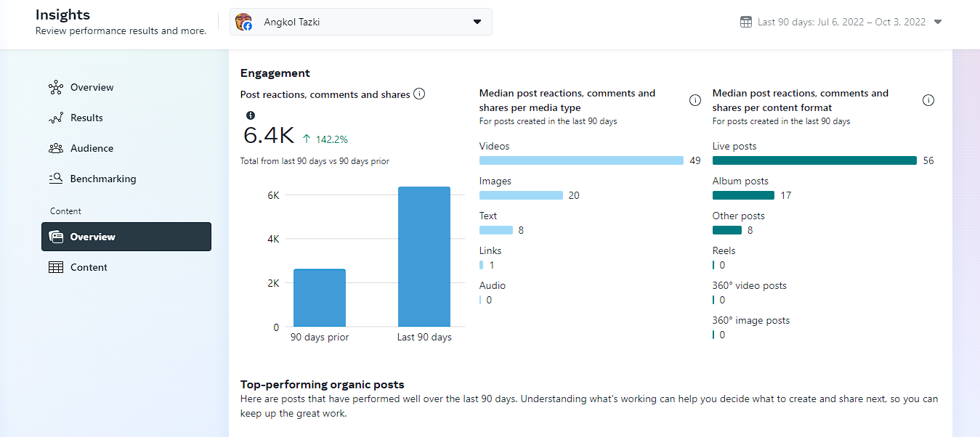The image size is (980, 437).
Task: Click the Videos median bar
Action: 581,160
